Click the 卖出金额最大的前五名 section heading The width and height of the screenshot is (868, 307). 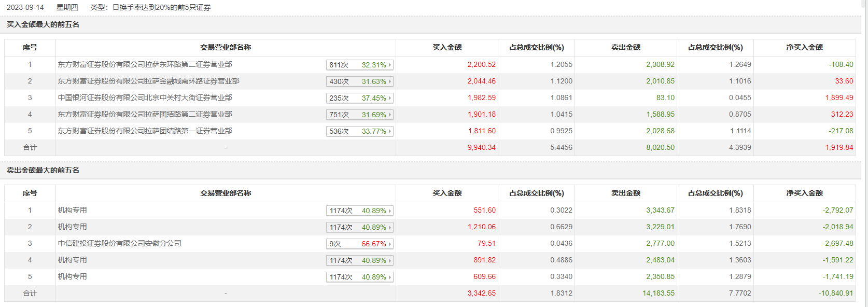(x=43, y=171)
